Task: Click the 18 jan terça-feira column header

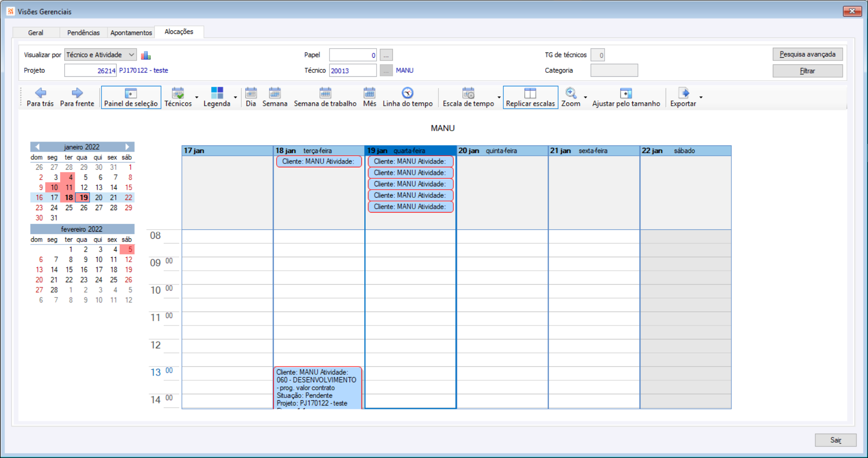Action: [319, 151]
